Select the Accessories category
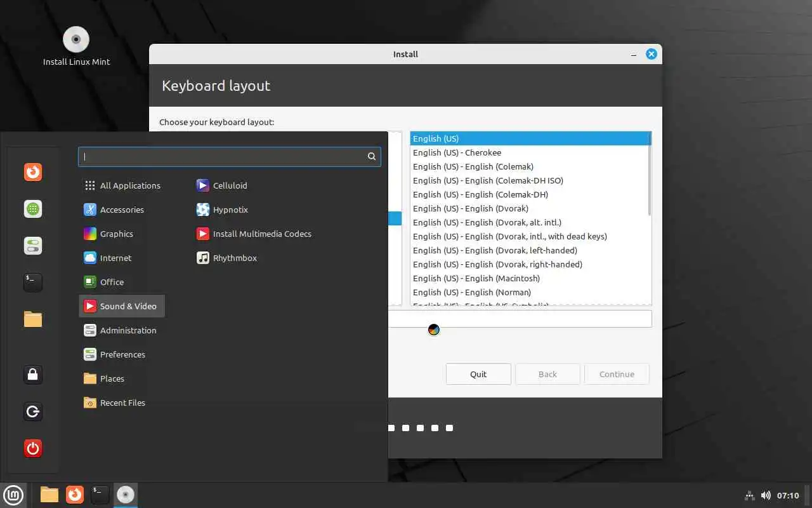 (x=122, y=210)
